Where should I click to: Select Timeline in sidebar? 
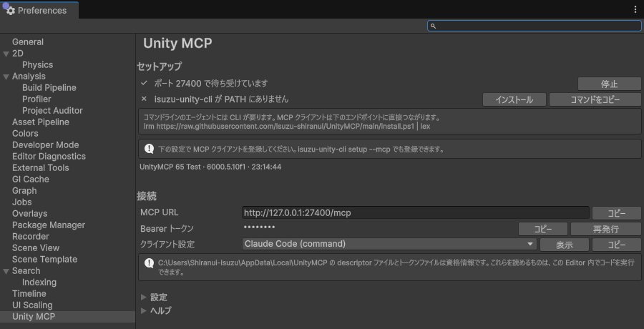click(x=29, y=295)
